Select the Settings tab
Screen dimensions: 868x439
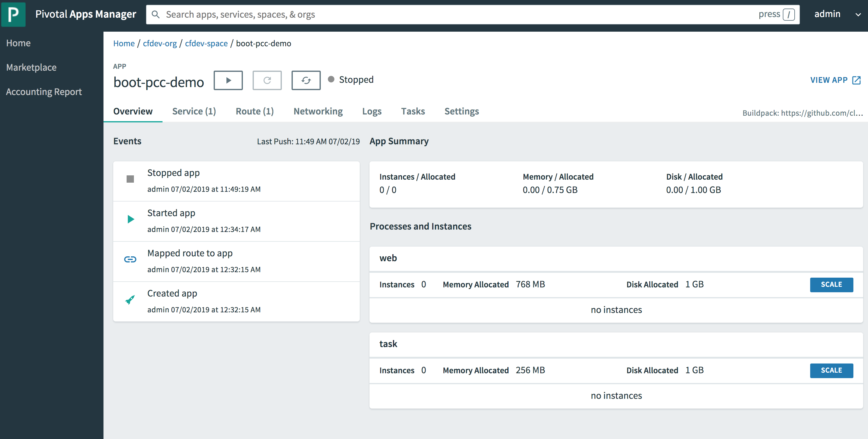click(x=462, y=111)
